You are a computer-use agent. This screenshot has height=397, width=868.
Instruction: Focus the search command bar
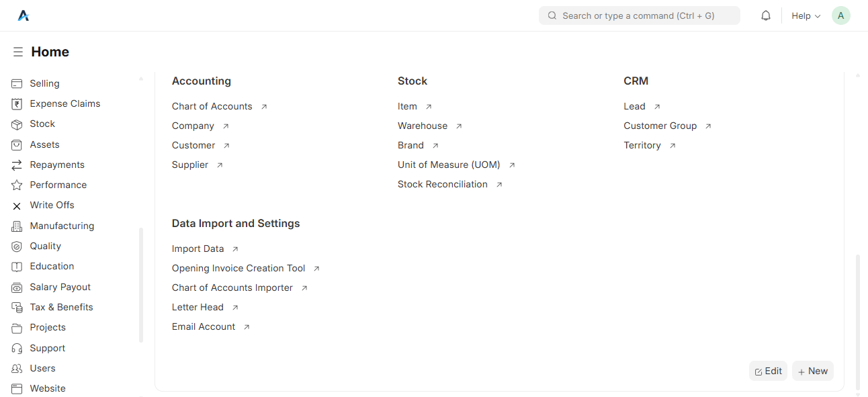click(x=639, y=15)
